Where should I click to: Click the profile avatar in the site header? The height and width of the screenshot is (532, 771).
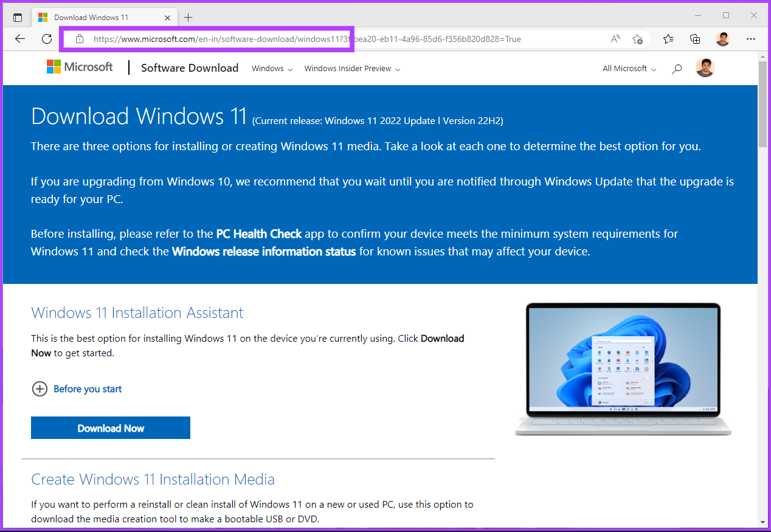coord(705,68)
